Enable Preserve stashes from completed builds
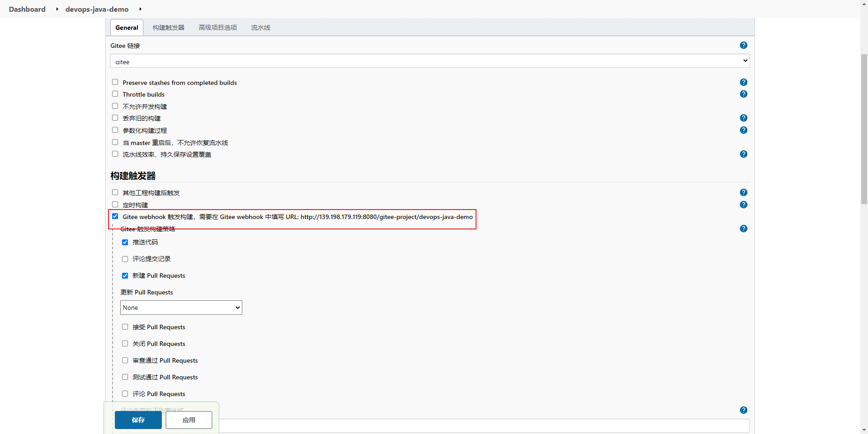This screenshot has width=868, height=434. coord(115,82)
